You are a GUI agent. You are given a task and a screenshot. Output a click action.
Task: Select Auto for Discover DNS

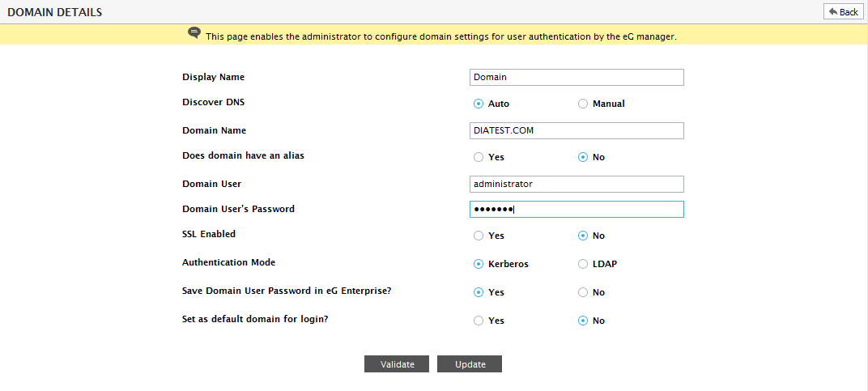point(479,104)
